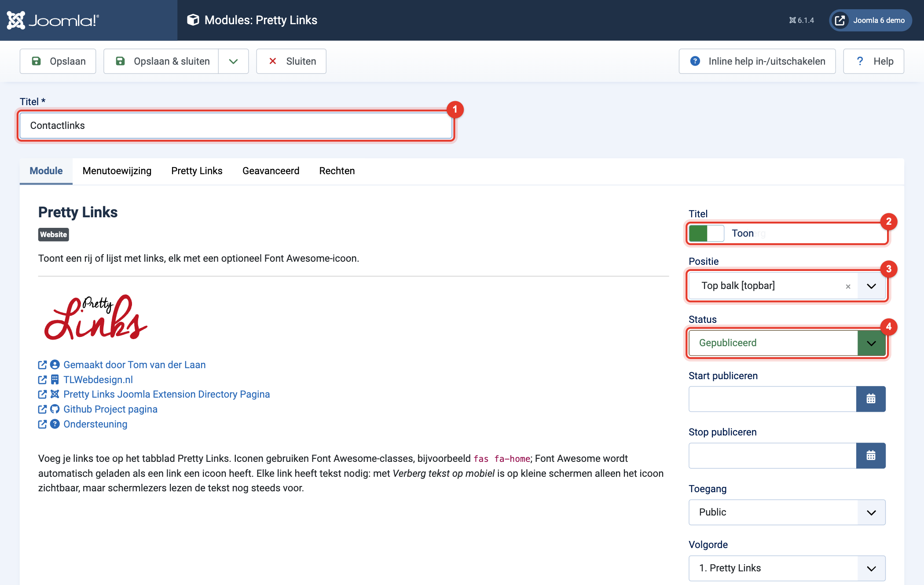Clear the Top balk position with the x
Viewport: 924px width, 585px height.
point(848,286)
